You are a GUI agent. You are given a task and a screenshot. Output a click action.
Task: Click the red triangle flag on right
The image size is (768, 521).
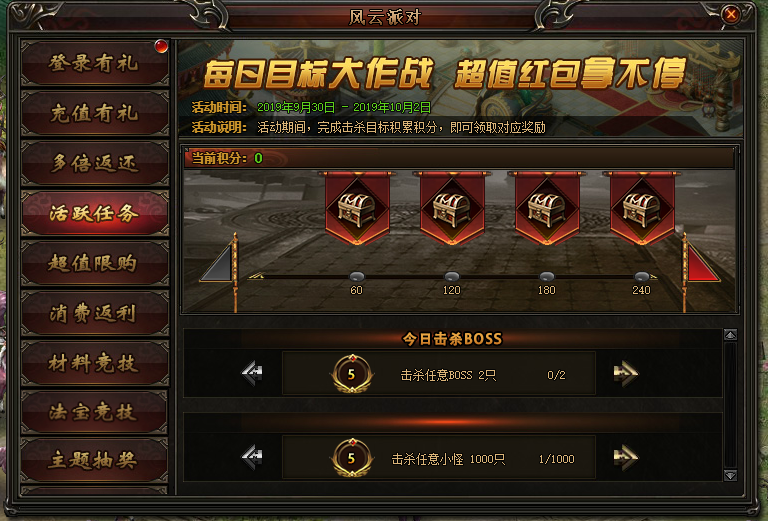click(x=702, y=263)
